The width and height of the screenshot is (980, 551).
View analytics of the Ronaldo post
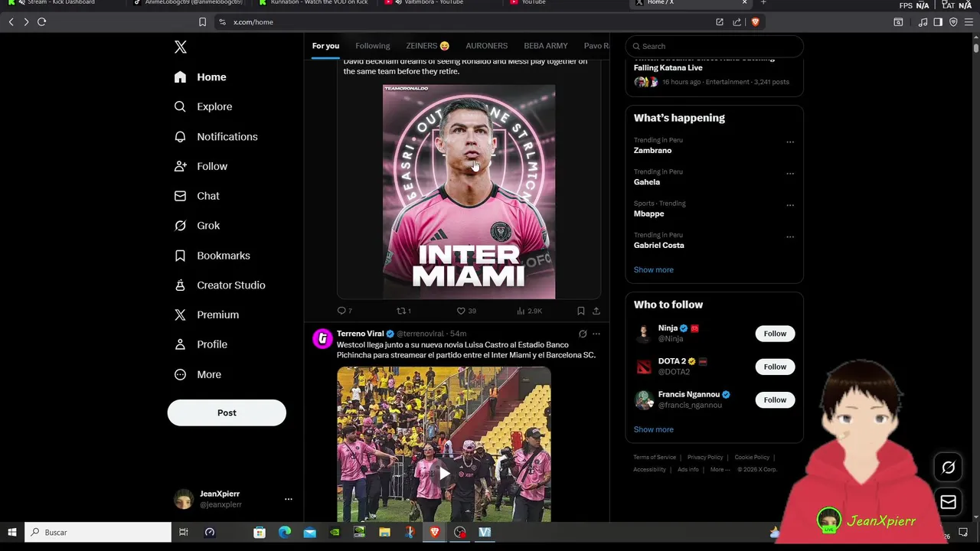coord(529,311)
